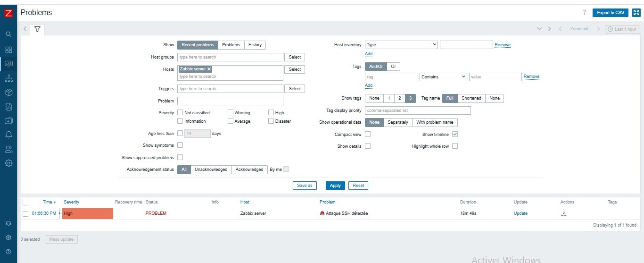Toggle kiosk fullscreen mode icon
Image resolution: width=644 pixels, height=263 pixels.
636,13
